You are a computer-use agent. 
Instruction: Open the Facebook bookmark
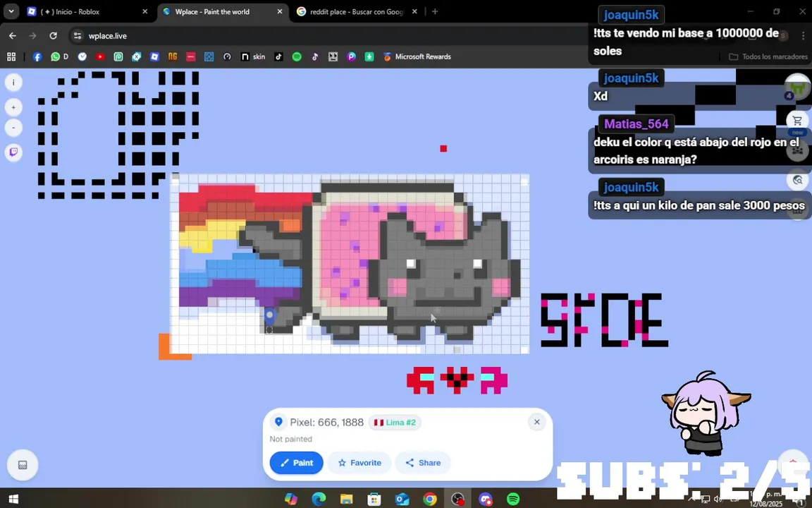click(37, 56)
